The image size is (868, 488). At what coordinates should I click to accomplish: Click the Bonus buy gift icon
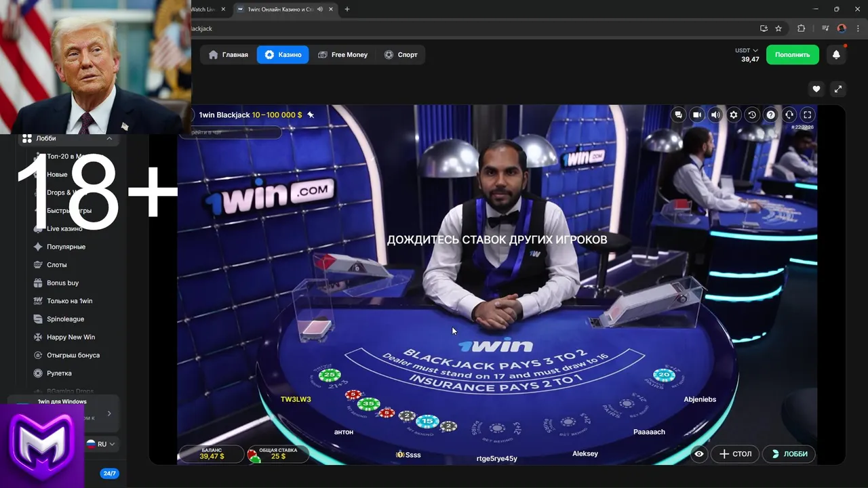pyautogui.click(x=38, y=283)
